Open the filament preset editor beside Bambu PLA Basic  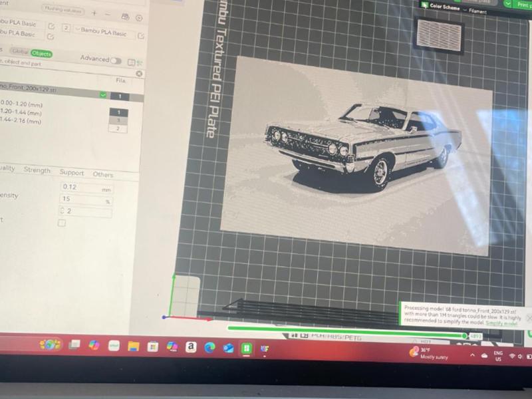pyautogui.click(x=142, y=35)
